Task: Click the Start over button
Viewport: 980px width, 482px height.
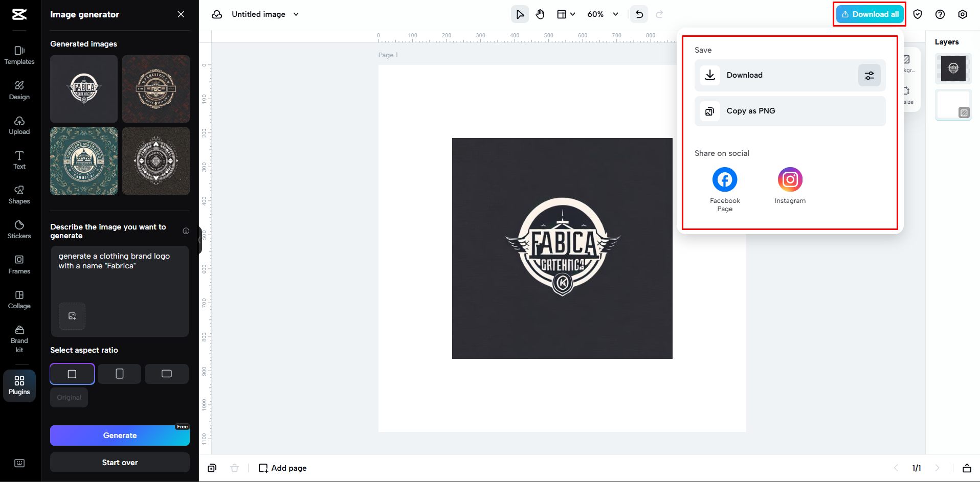Action: click(120, 462)
